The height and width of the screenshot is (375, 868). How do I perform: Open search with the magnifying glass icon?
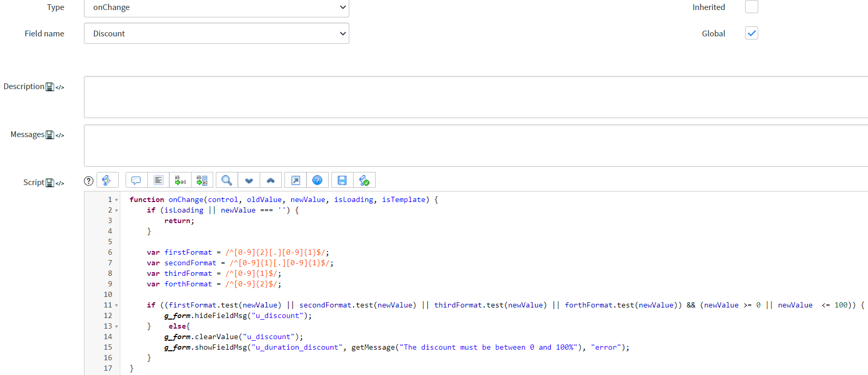point(227,180)
